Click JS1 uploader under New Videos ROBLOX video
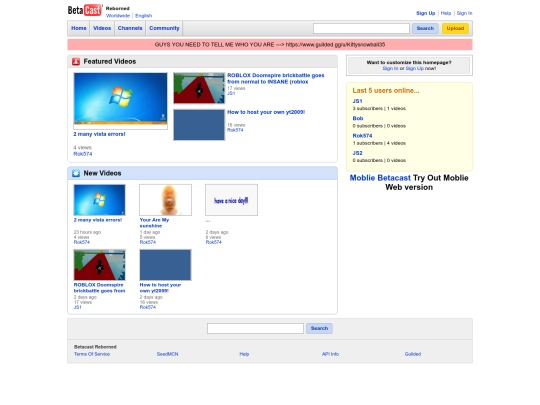Screen dimensions: 540x405 point(77,307)
